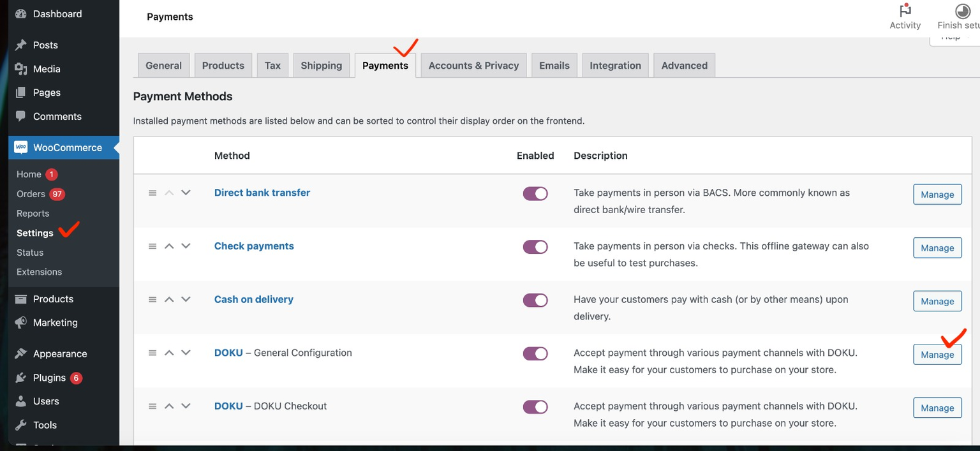This screenshot has height=451, width=980.
Task: Manage DOKU General Configuration
Action: [937, 355]
